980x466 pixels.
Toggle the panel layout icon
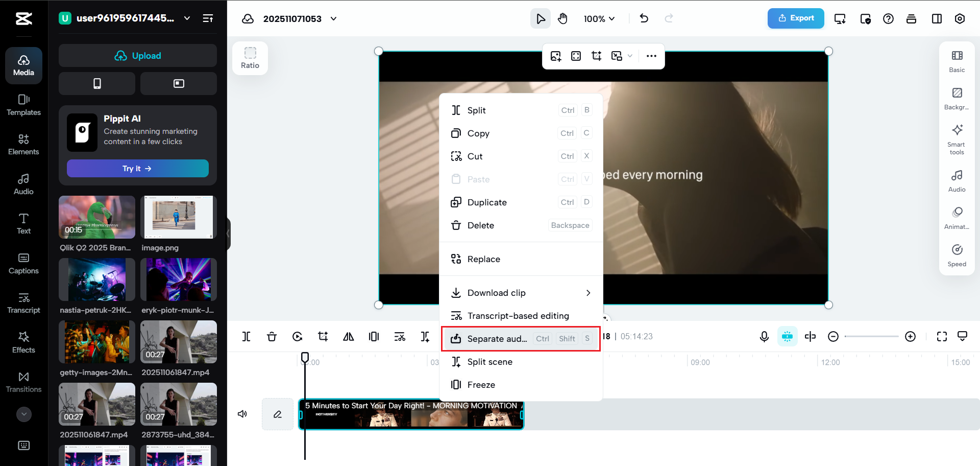pyautogui.click(x=937, y=19)
